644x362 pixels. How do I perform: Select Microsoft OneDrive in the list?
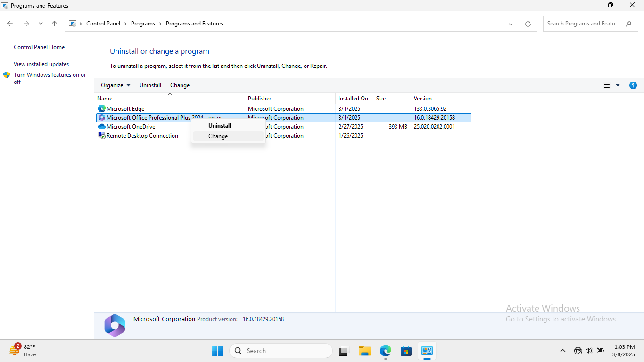coord(283,127)
